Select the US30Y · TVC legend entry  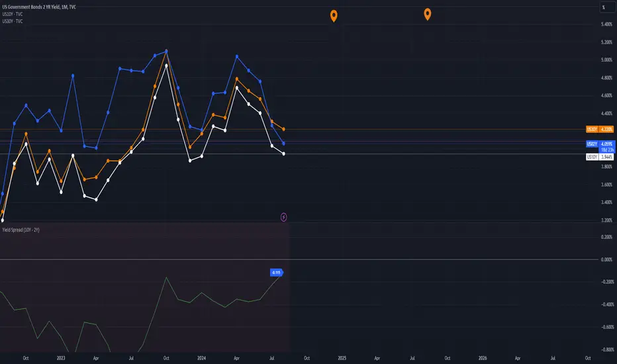(12, 21)
